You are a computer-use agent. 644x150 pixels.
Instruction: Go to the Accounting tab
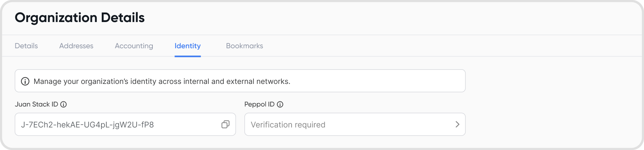134,46
